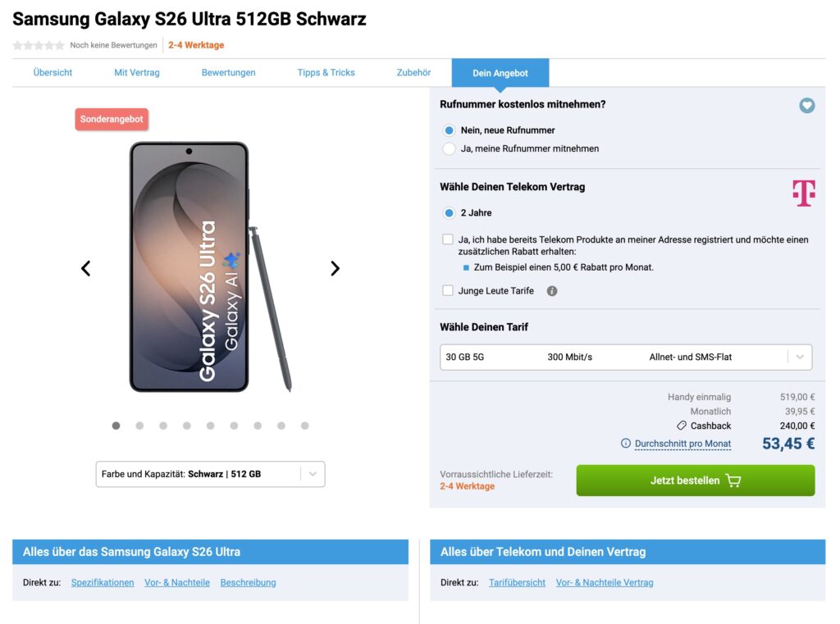This screenshot has height=624, width=840.
Task: Click info icon beside Durchschnitt pro Monat
Action: [626, 444]
